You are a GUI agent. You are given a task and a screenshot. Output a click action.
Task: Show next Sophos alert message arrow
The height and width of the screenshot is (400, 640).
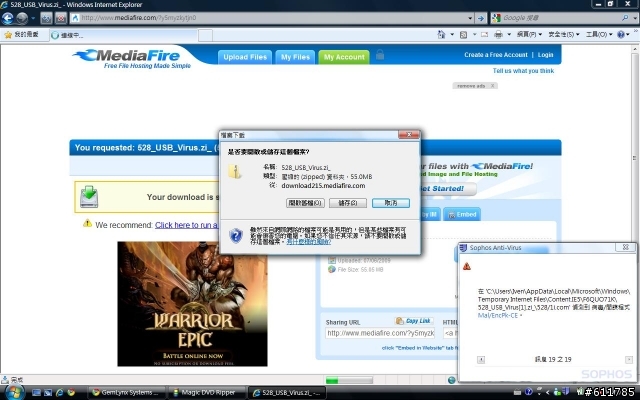tap(629, 360)
